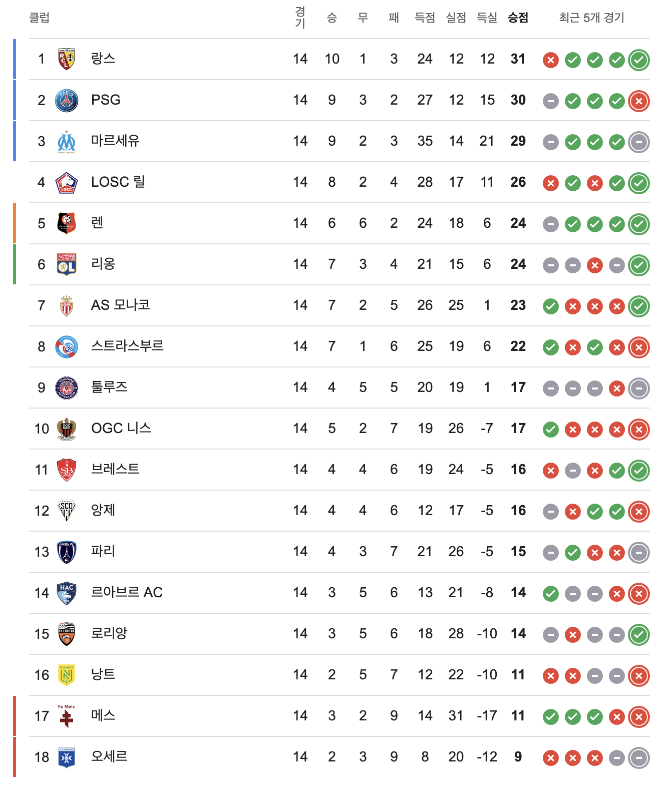This screenshot has width=672, height=787.
Task: Open the 툴루즈 team link
Action: 109,387
